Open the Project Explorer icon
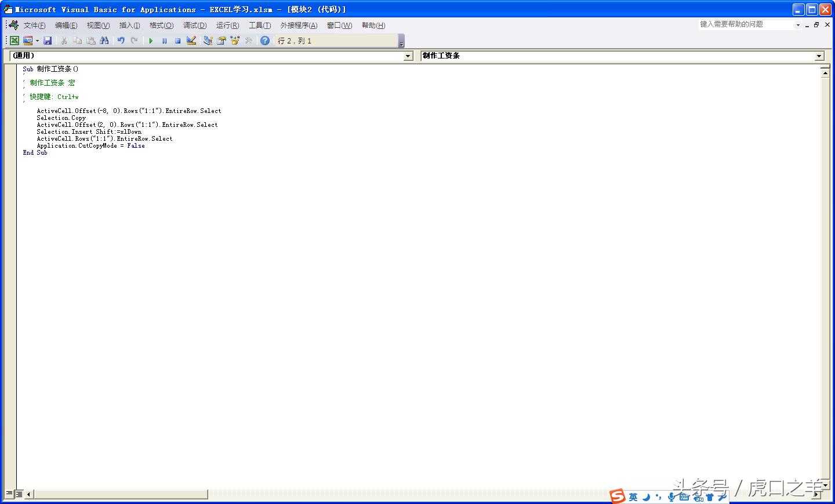 [x=208, y=41]
